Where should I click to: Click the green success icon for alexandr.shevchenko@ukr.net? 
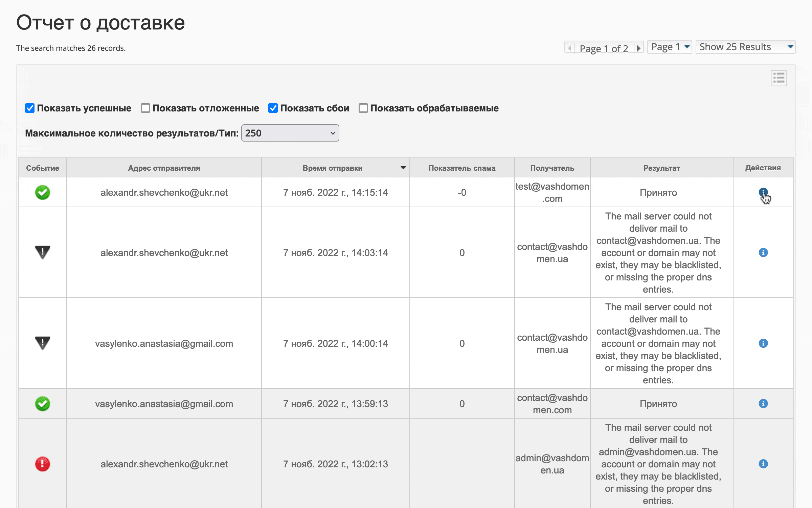(x=42, y=192)
